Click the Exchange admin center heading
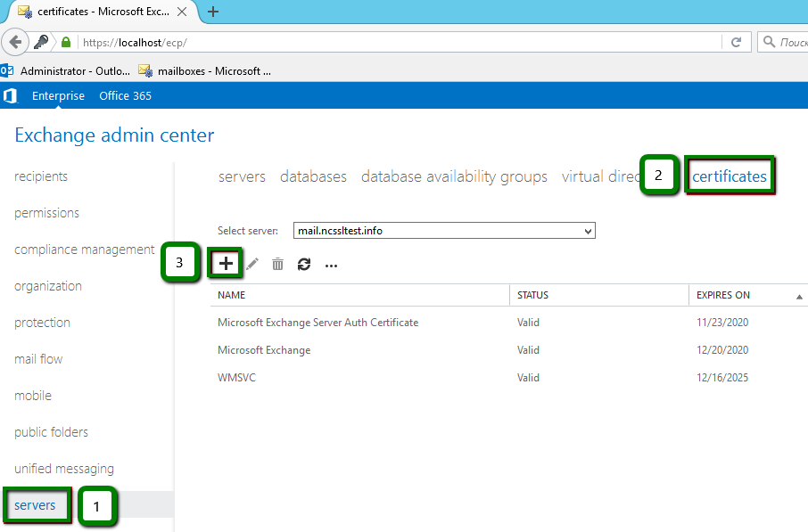This screenshot has width=808, height=532. pos(114,135)
